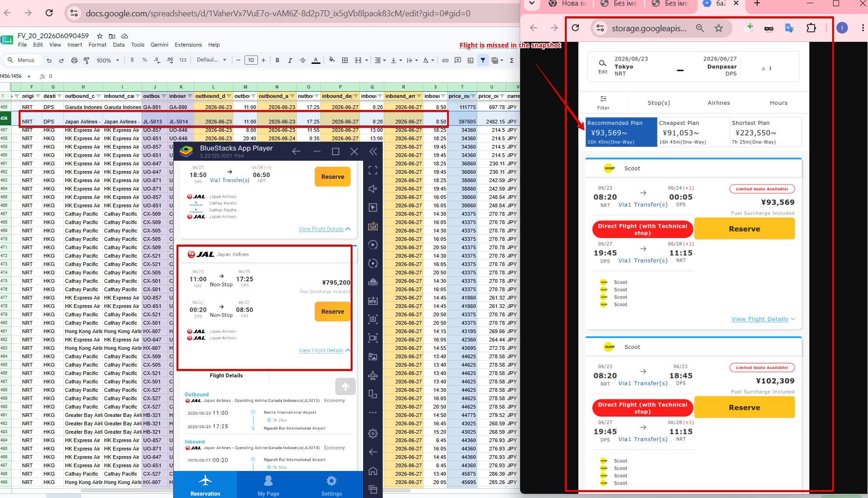Select the Shortest Plan tab

[x=765, y=132]
